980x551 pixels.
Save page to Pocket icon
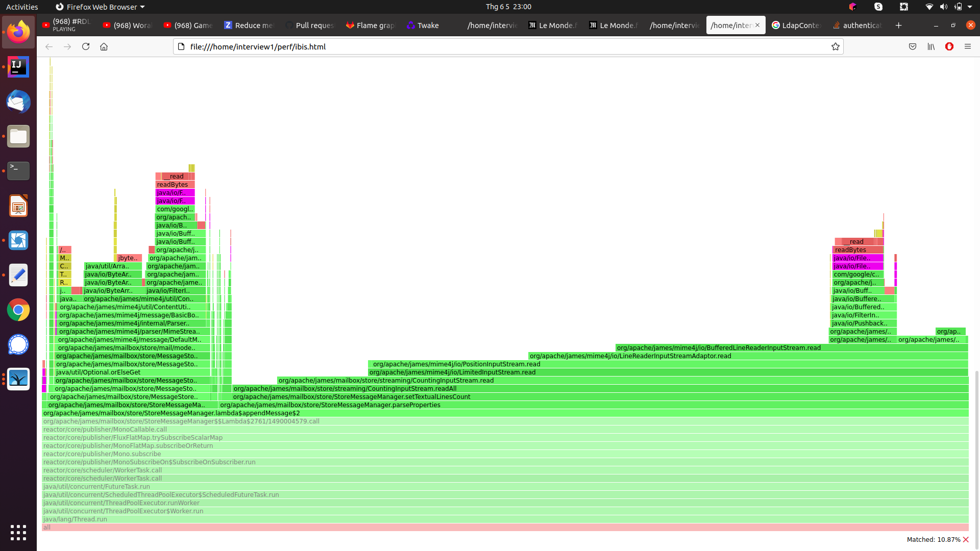tap(913, 46)
